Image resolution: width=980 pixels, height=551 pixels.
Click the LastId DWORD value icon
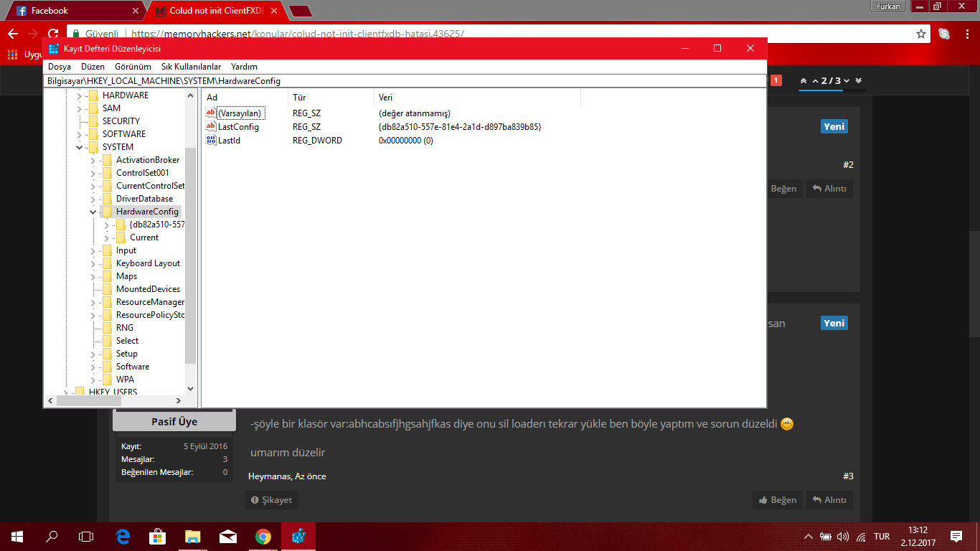[211, 141]
